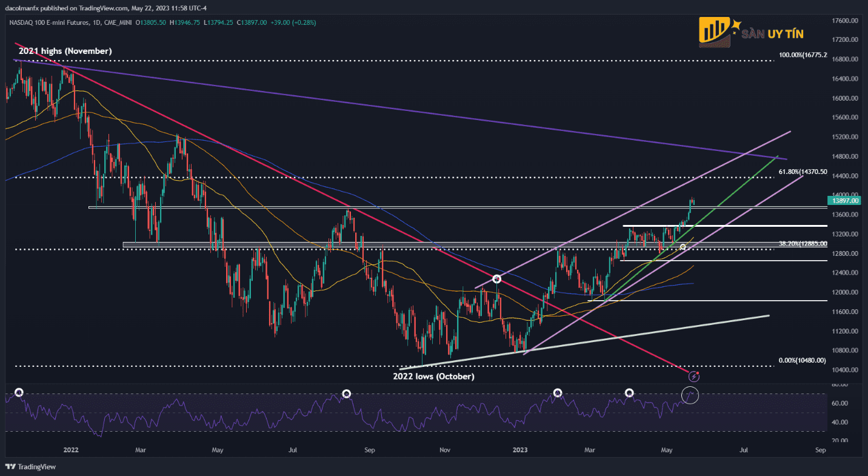This screenshot has height=476, width=868.
Task: Select the leftmost RSI overbought circle marker
Action: (19, 393)
